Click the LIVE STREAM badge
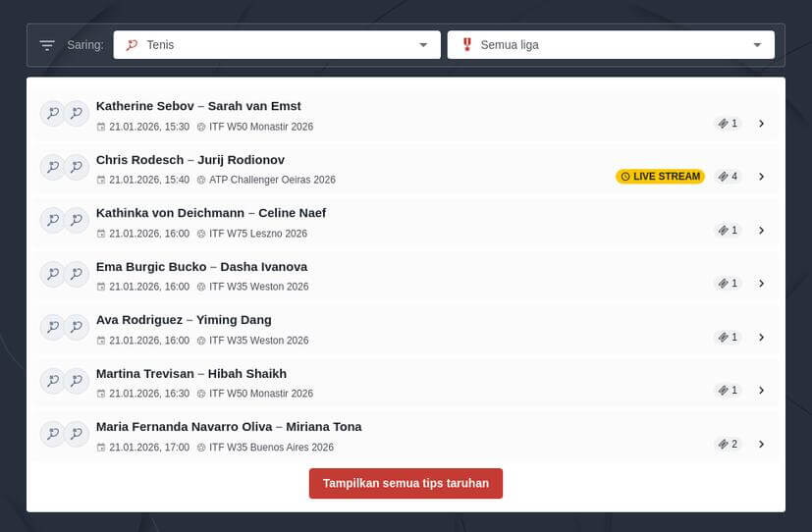This screenshot has height=532, width=812. (x=660, y=177)
